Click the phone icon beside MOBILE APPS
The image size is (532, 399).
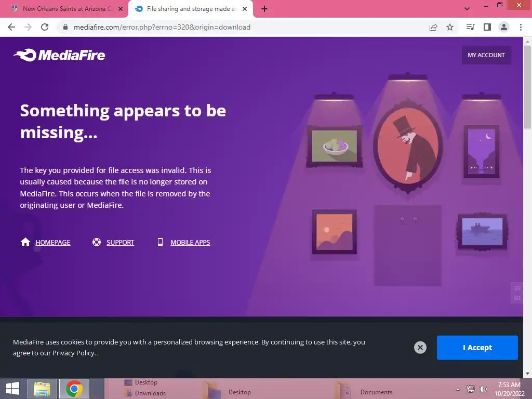point(160,242)
